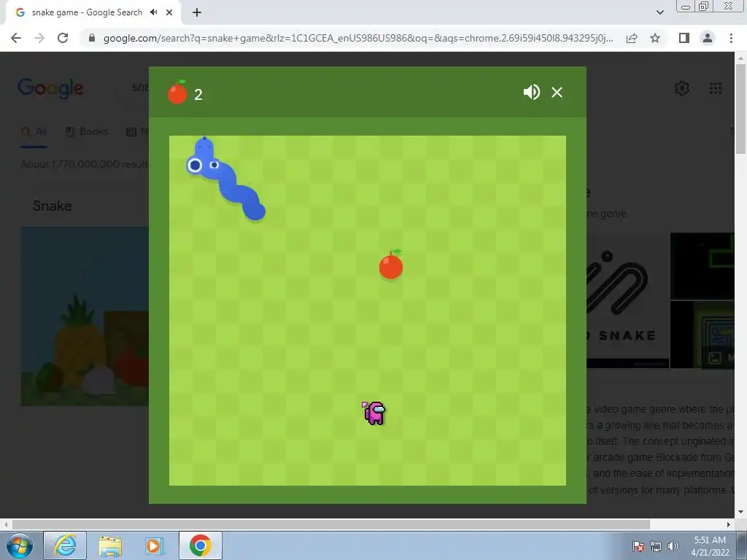
Task: Open Google Search settings gear
Action: [x=682, y=88]
